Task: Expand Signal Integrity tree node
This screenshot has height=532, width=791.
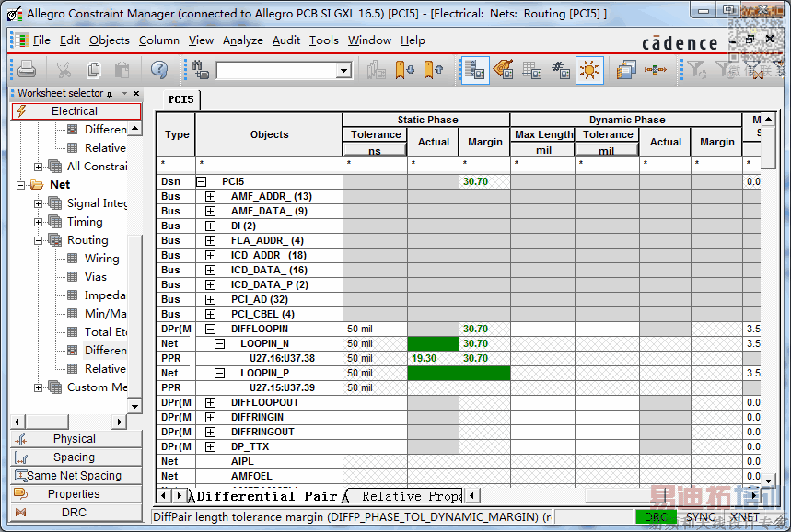Action: [38, 203]
